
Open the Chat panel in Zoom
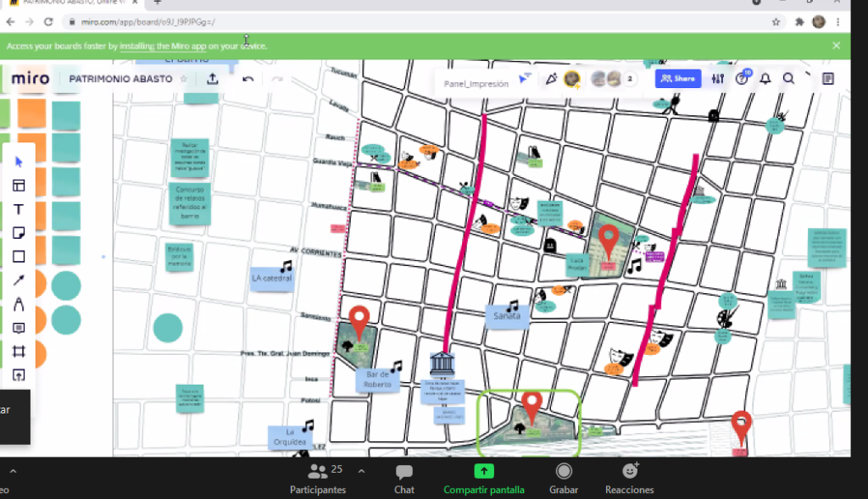(404, 478)
